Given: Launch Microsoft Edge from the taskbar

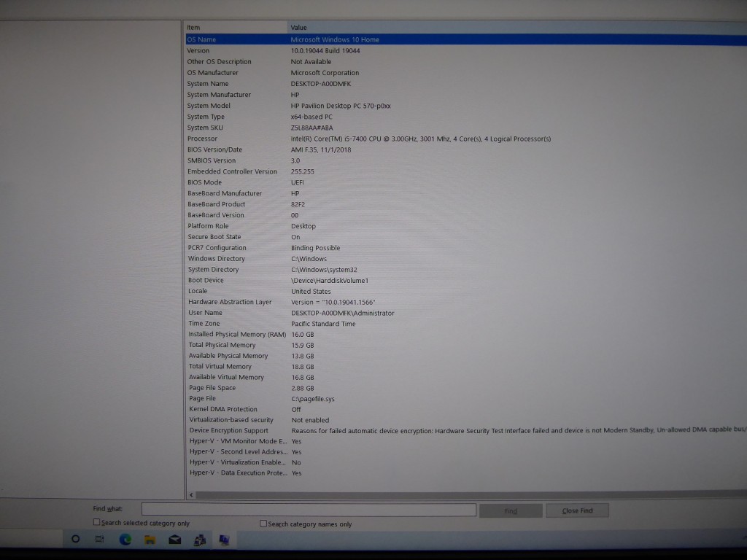Looking at the screenshot, I should pos(125,540).
